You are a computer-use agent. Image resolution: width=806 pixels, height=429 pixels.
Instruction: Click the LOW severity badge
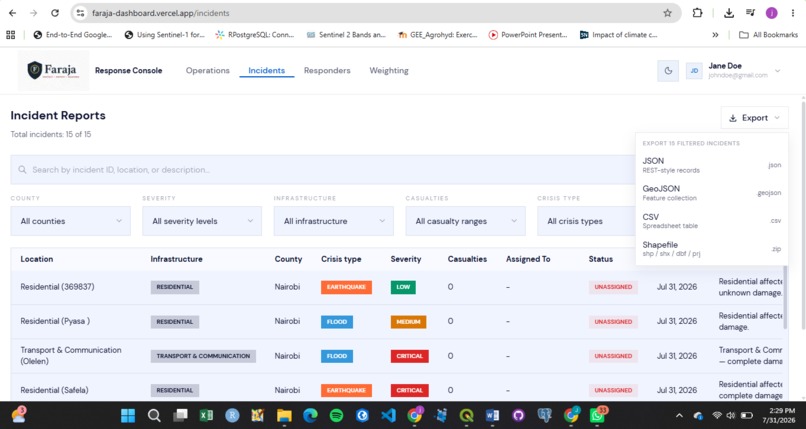[x=403, y=287]
